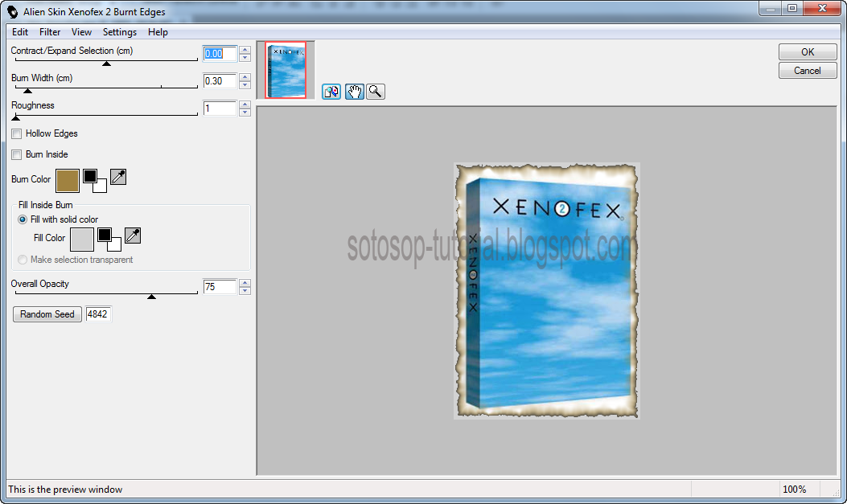Pick Burn Color with the eyedropper

tap(118, 177)
